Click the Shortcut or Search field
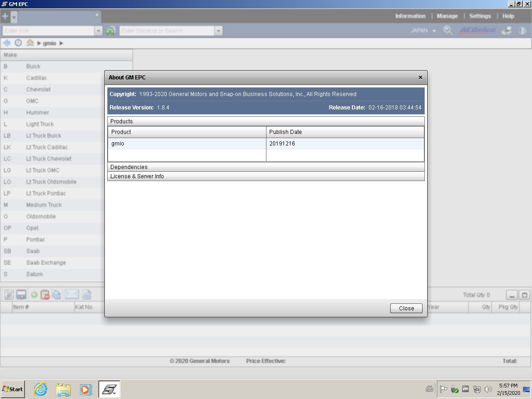Viewport: 532px width, 399px height. [x=167, y=30]
